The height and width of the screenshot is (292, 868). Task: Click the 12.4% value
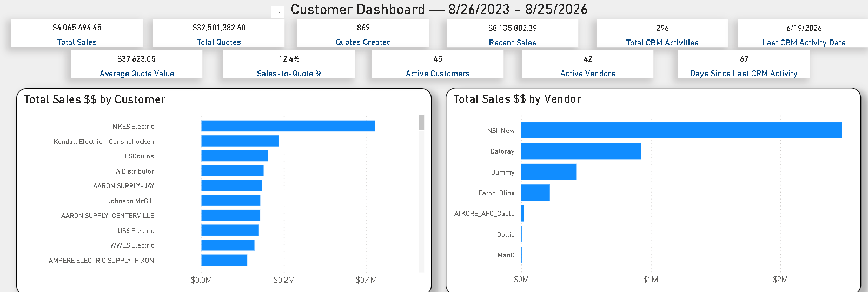click(289, 59)
